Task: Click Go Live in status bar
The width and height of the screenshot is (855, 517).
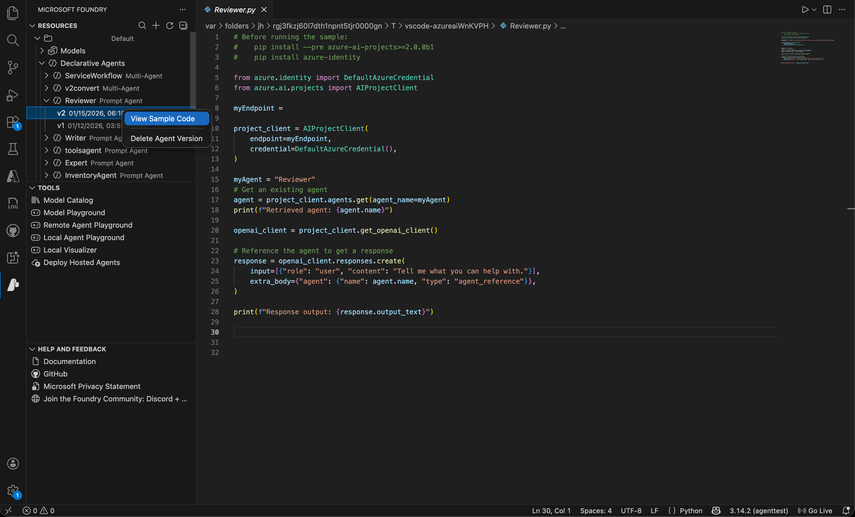Action: [x=815, y=511]
